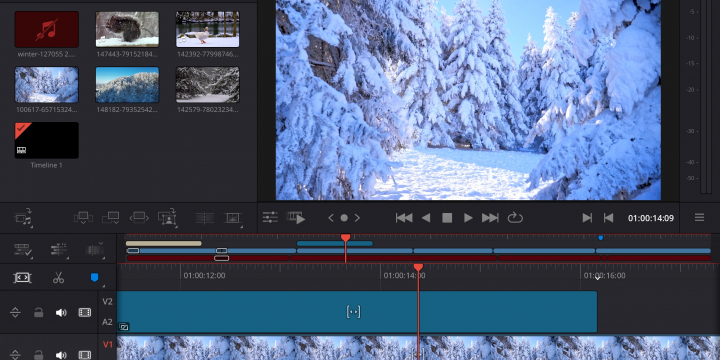Click the timecode field 01:00:14:09
This screenshot has height=360, width=720.
[x=651, y=218]
